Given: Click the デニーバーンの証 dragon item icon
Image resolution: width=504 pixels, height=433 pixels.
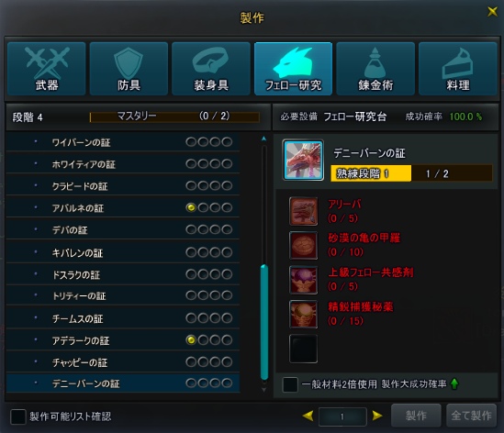Looking at the screenshot, I should [303, 160].
